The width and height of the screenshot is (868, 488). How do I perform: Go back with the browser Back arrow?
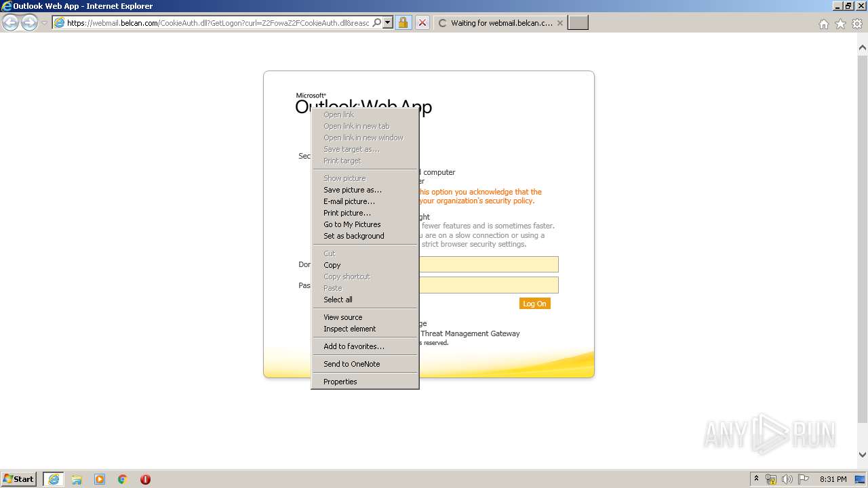pos(11,23)
